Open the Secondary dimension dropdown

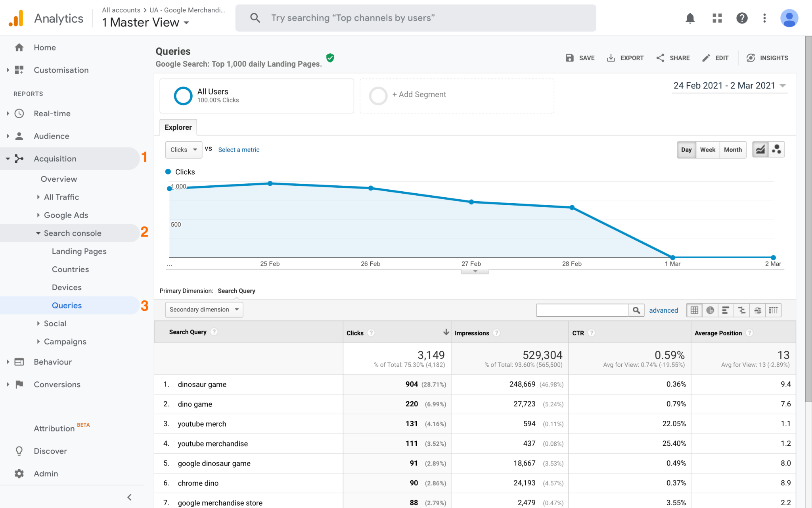(x=204, y=309)
